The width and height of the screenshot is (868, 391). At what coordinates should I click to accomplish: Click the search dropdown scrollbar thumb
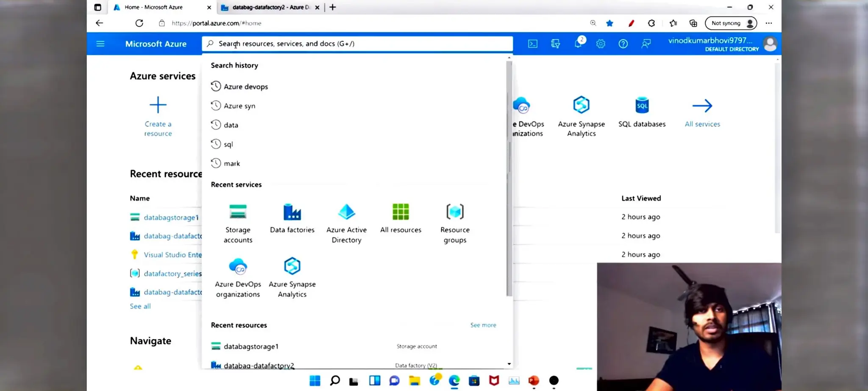tap(509, 178)
